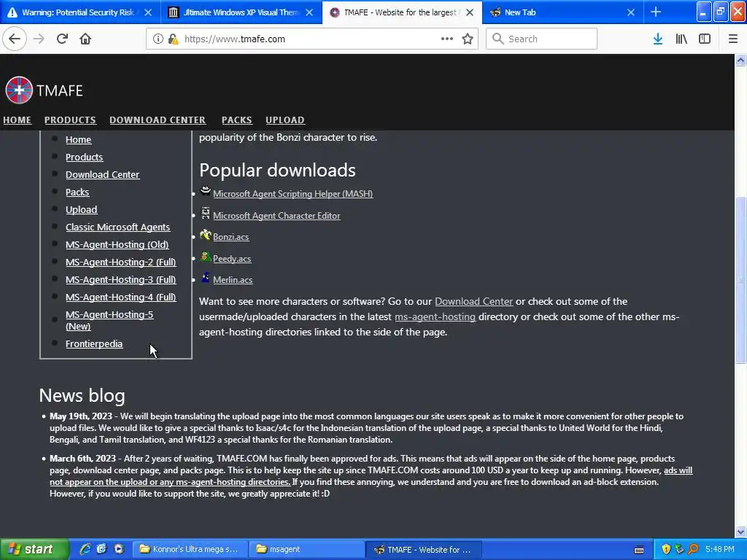This screenshot has height=560, width=747.
Task: Open Microsoft Agent Character Editor link
Action: point(276,216)
